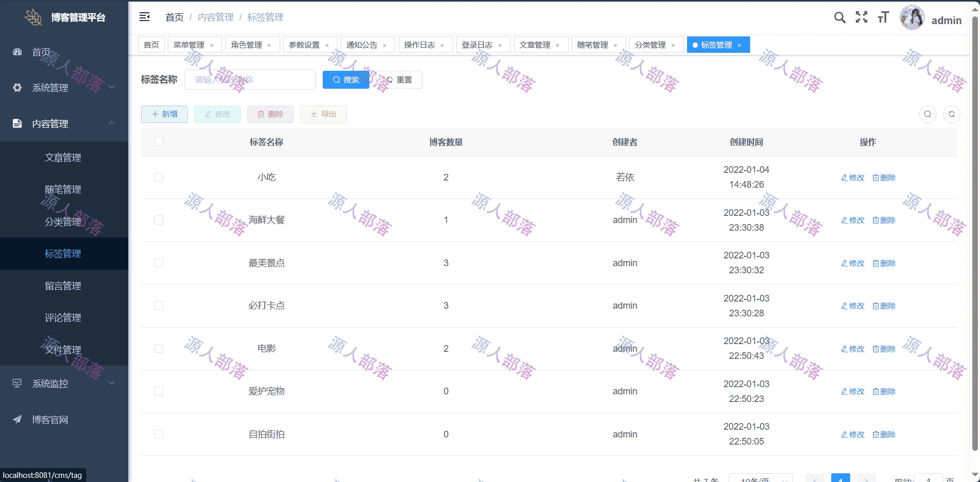
Task: Check the 电影 row checkbox
Action: tap(159, 348)
